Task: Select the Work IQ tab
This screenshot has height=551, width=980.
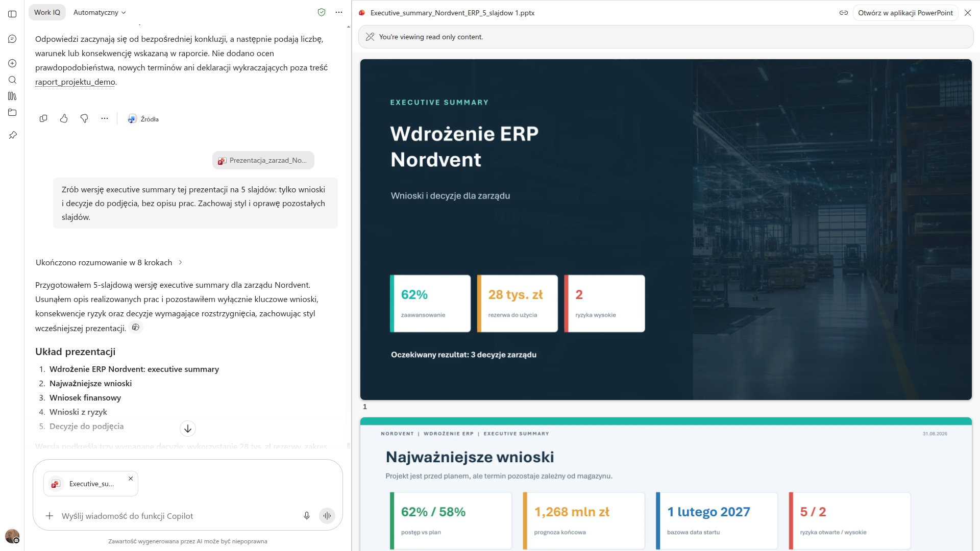Action: pyautogui.click(x=47, y=12)
